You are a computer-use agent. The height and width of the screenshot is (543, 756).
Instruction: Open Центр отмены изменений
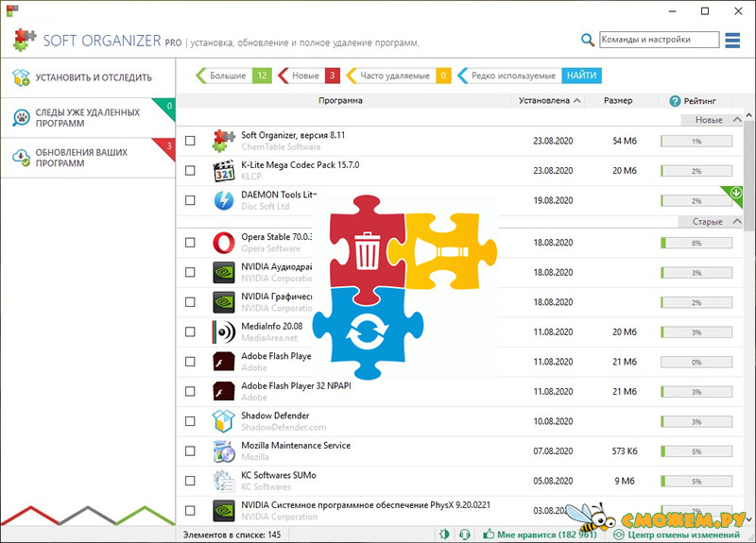pos(683,535)
